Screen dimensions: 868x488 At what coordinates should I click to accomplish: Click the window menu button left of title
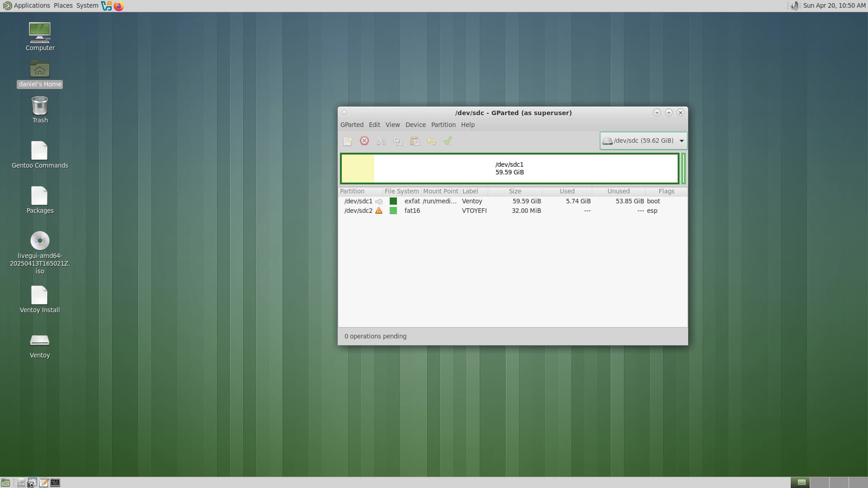(x=344, y=113)
